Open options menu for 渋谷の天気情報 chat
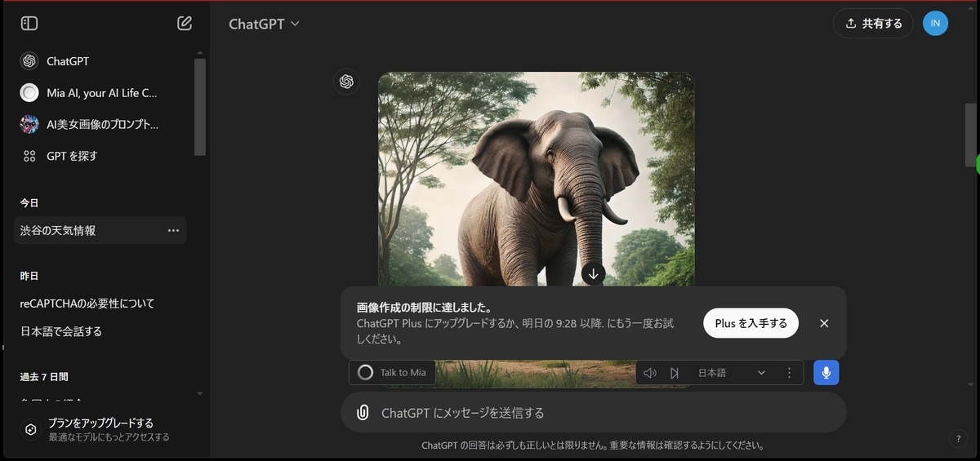The height and width of the screenshot is (461, 980). pyautogui.click(x=173, y=231)
